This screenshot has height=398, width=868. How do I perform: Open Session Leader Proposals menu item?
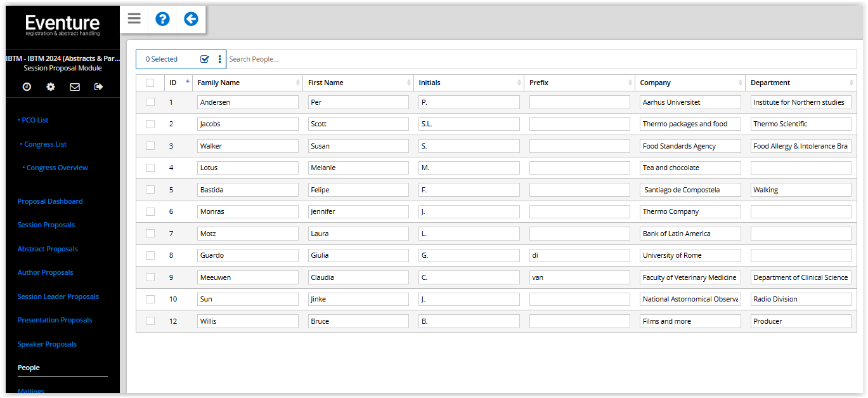(58, 296)
